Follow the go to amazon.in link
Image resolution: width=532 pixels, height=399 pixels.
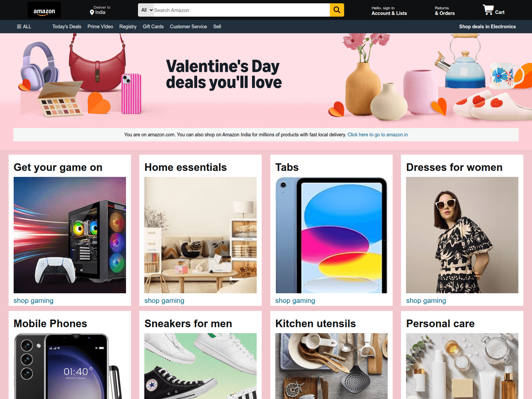point(378,135)
